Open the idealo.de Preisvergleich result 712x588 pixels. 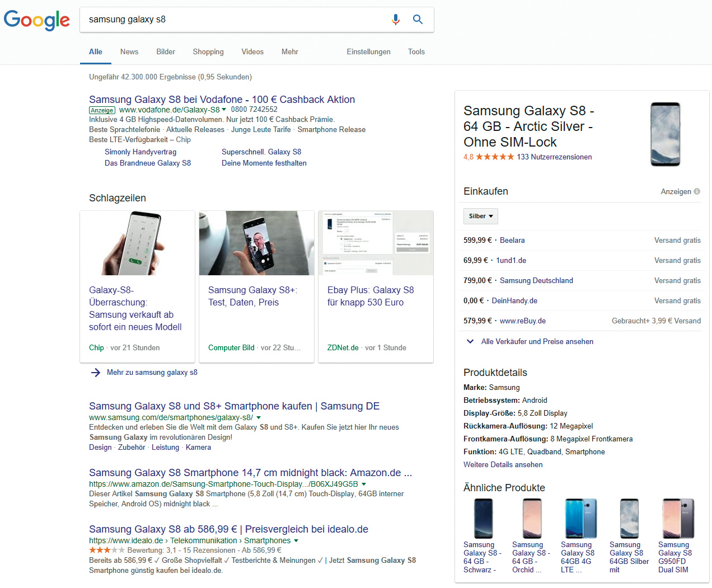click(228, 529)
